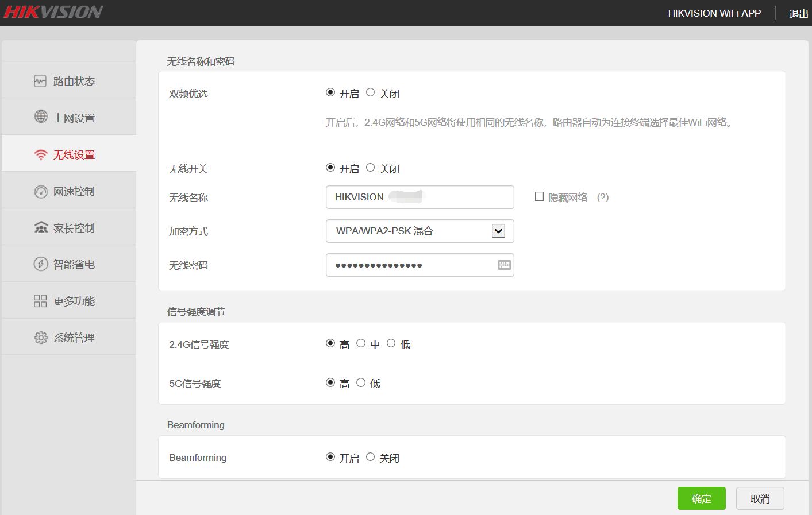
Task: Turn 无线开关 on with 开启
Action: [330, 168]
